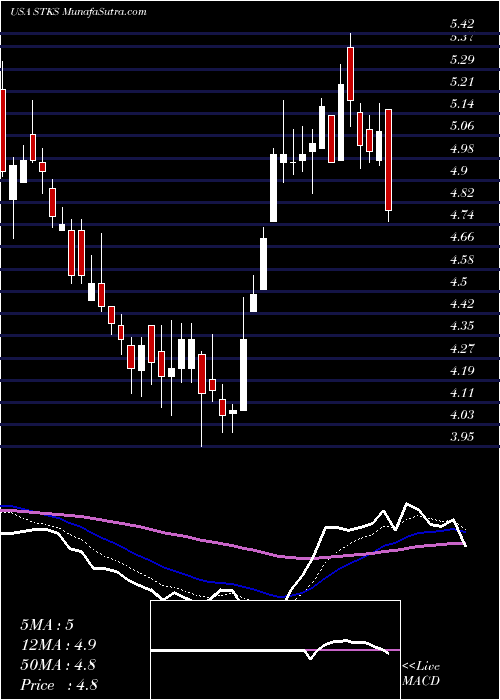Click the 4.42 price axis label
This screenshot has width=500, height=700.
pyautogui.click(x=462, y=304)
